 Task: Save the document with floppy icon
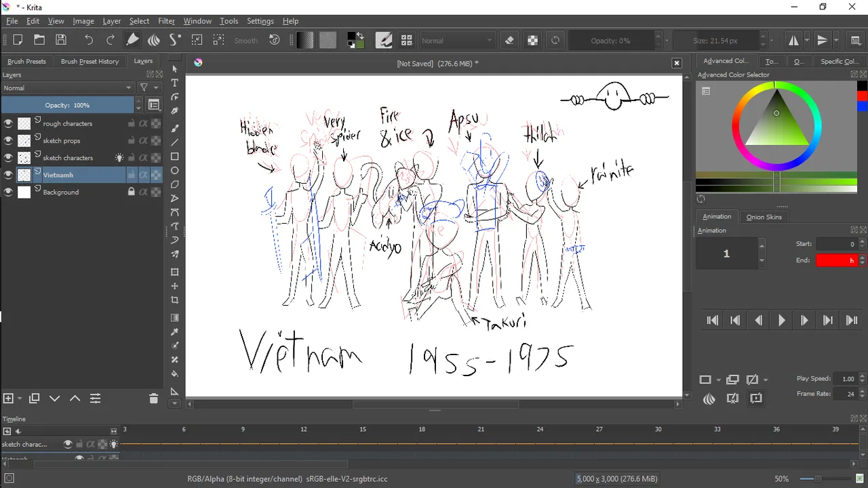coord(61,40)
